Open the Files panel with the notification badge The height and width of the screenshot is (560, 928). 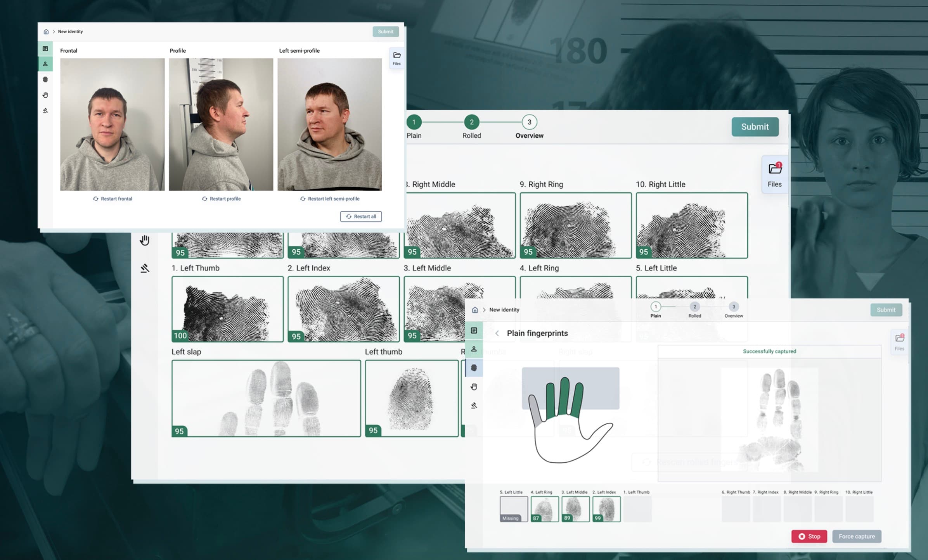[899, 341]
